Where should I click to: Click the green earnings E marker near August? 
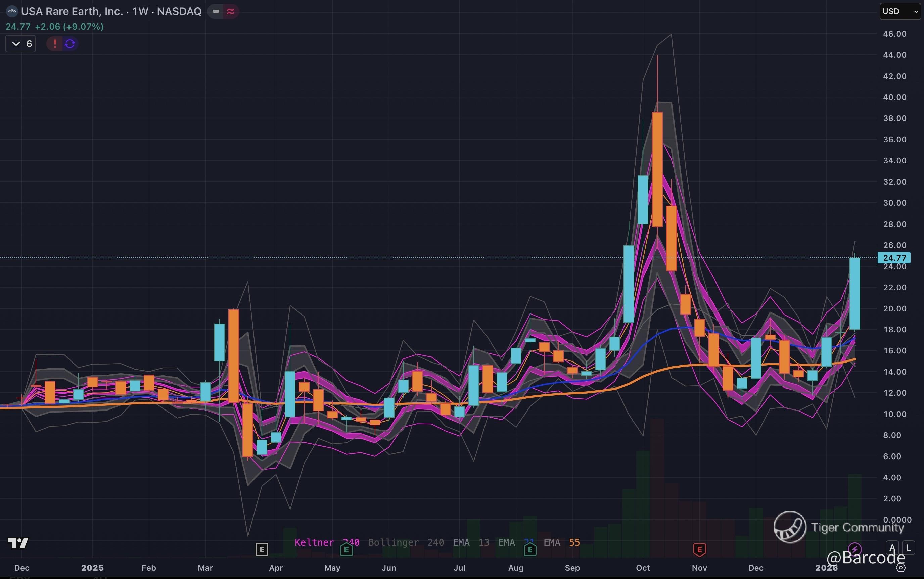coord(530,550)
